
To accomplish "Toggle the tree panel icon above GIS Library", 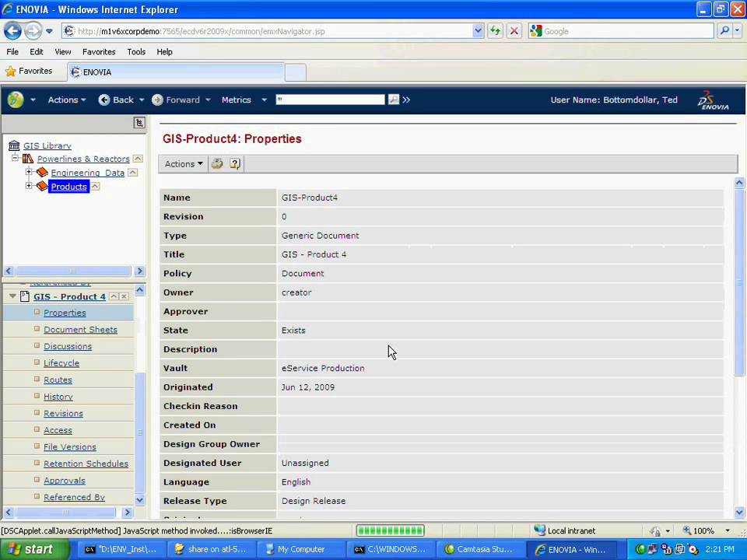I will pos(139,123).
